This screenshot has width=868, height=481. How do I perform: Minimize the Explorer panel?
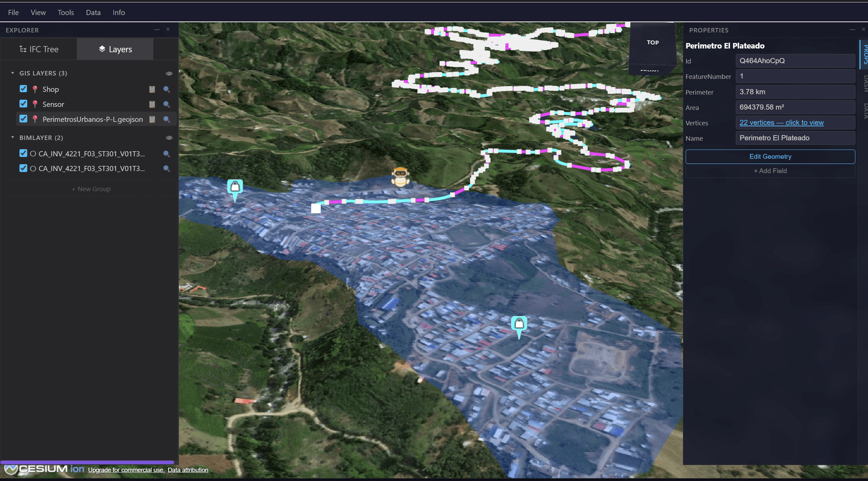click(157, 30)
